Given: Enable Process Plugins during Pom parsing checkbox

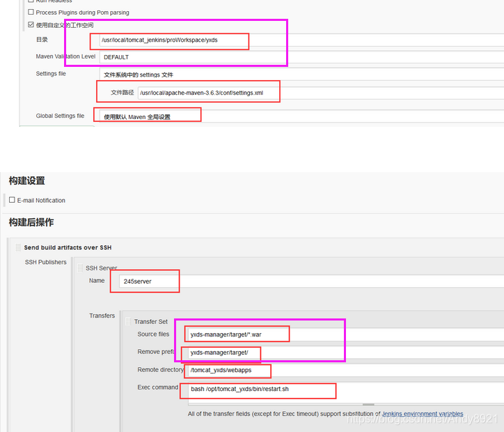Looking at the screenshot, I should click(x=31, y=13).
